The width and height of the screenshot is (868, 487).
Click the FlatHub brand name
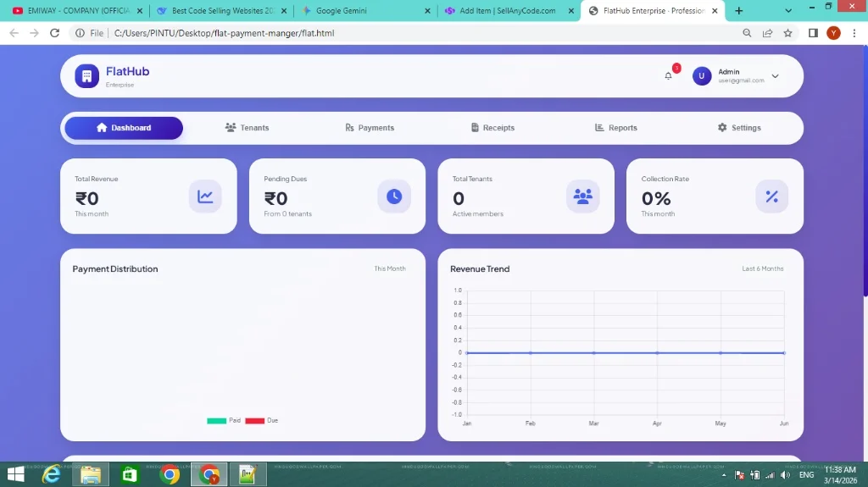pos(127,71)
